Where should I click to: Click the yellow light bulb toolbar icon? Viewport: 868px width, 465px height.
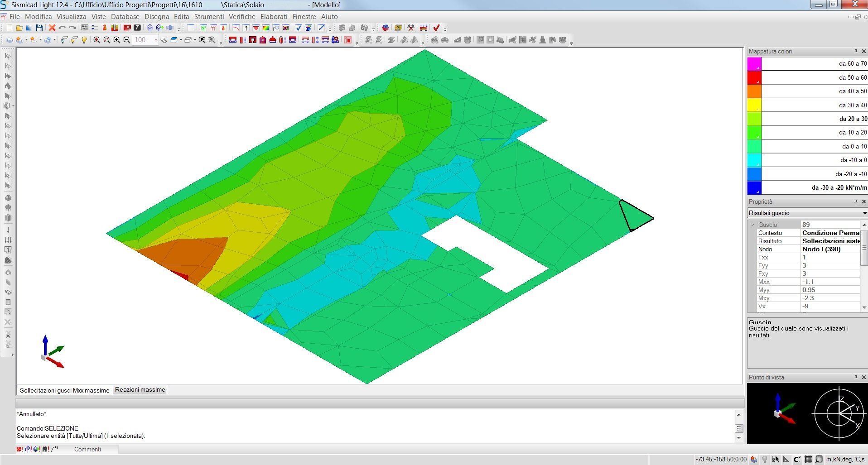tap(84, 40)
